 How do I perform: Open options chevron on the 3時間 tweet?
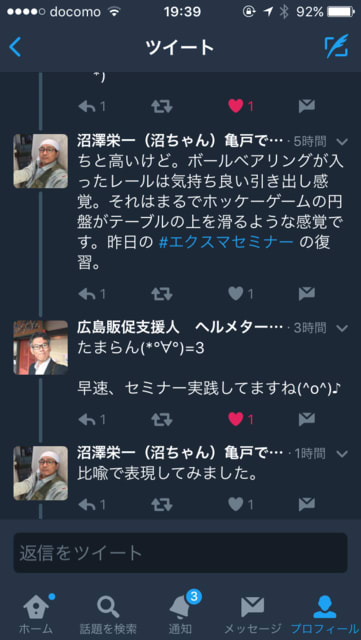[341, 328]
